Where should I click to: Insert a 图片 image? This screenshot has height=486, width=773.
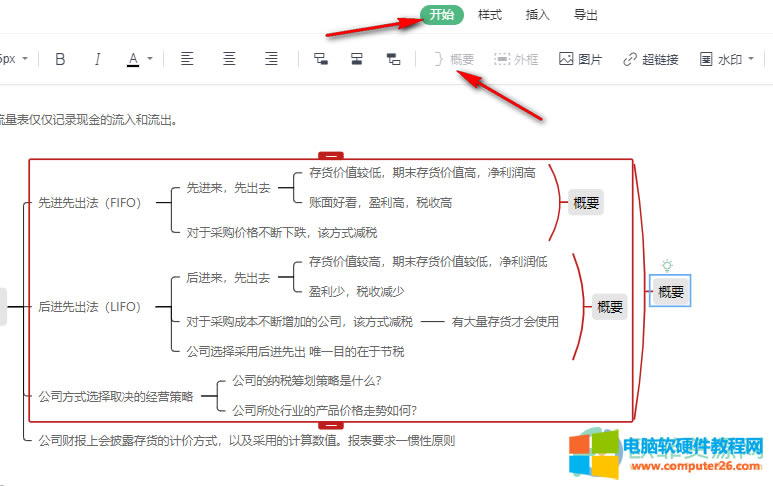click(x=580, y=59)
